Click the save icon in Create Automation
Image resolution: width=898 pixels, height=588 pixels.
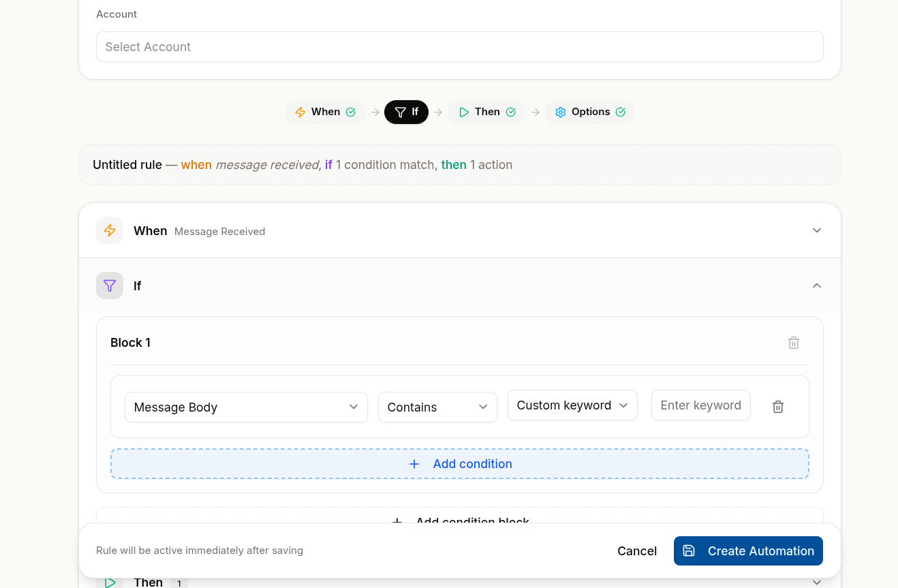[x=689, y=551]
